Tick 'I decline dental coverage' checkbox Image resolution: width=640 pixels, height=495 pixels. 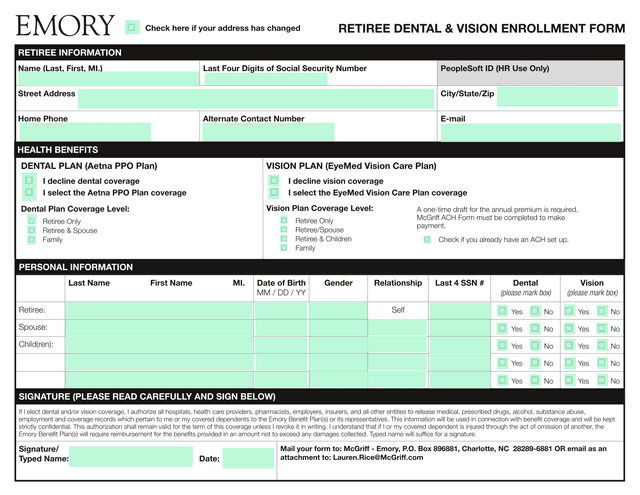pos(29,181)
